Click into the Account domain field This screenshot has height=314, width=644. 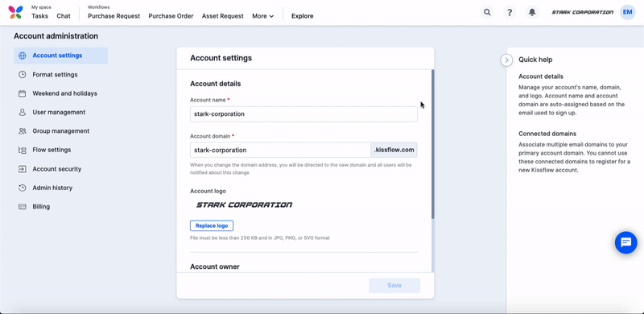click(280, 150)
